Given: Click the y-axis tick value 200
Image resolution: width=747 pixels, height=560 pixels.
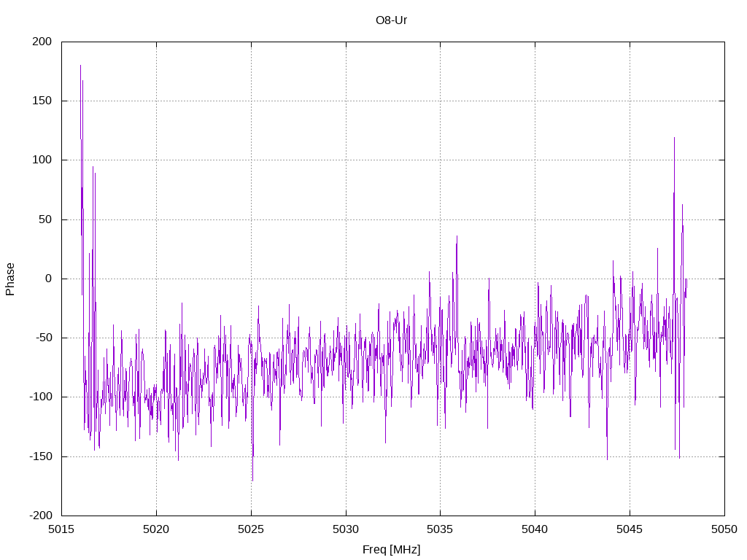Looking at the screenshot, I should [42, 42].
